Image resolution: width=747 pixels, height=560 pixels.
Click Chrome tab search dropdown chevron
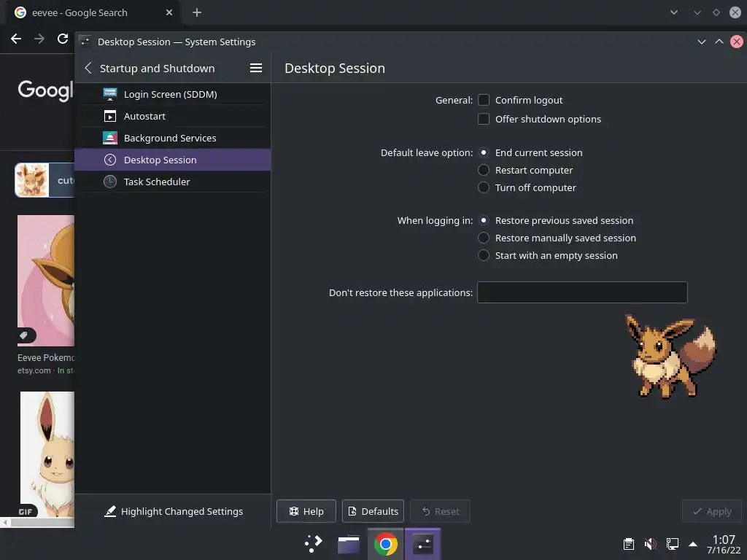click(x=673, y=12)
